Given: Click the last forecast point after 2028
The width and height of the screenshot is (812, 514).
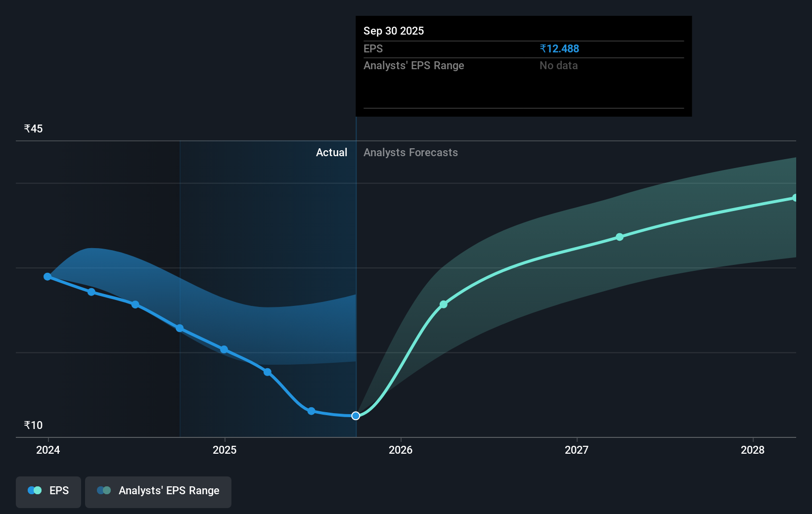Looking at the screenshot, I should [795, 198].
